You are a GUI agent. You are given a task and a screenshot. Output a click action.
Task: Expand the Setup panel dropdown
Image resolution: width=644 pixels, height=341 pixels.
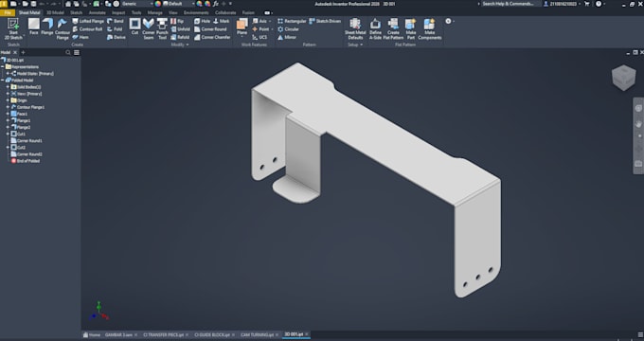click(x=355, y=45)
